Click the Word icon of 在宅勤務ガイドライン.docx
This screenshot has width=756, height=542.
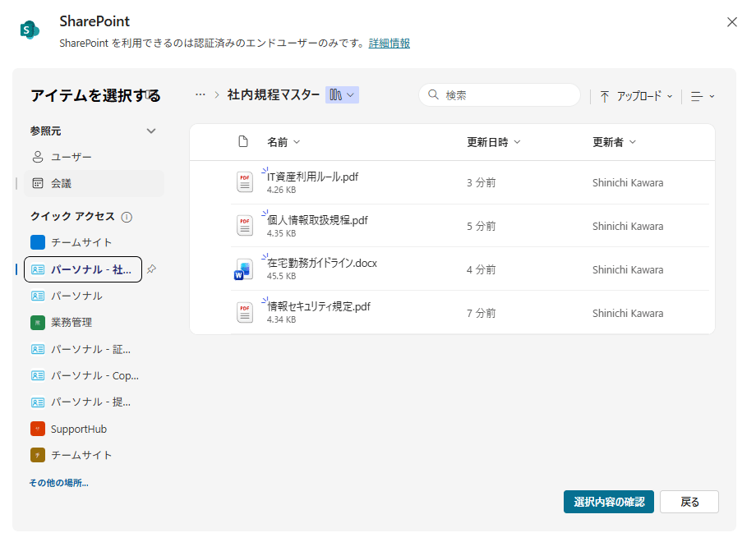[243, 270]
